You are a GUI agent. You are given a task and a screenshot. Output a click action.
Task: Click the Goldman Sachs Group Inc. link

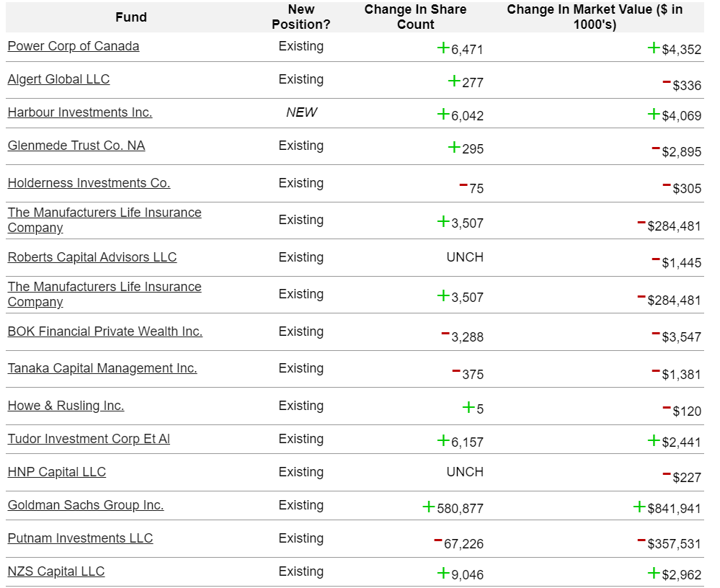pos(86,505)
